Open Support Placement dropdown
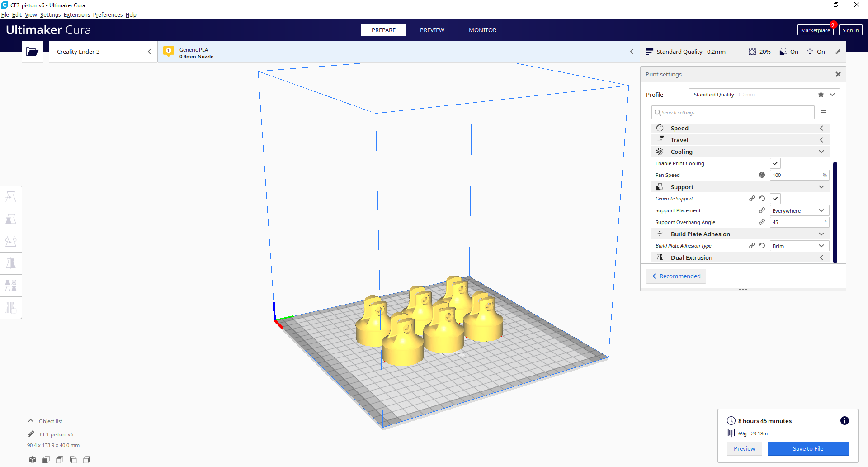Screen dimensions: 868x467 tap(799, 210)
